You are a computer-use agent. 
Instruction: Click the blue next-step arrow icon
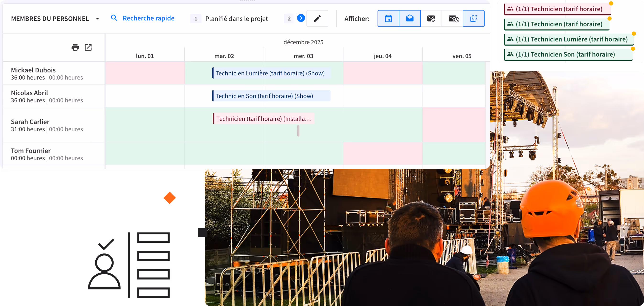301,18
